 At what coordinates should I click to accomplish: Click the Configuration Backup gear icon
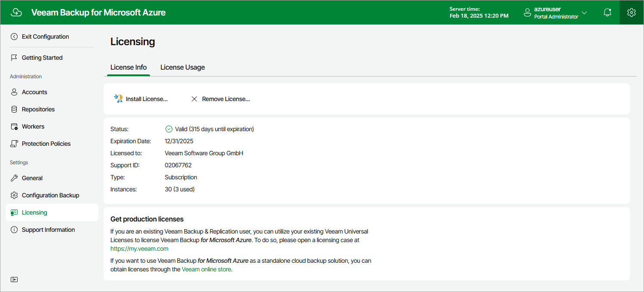click(14, 195)
